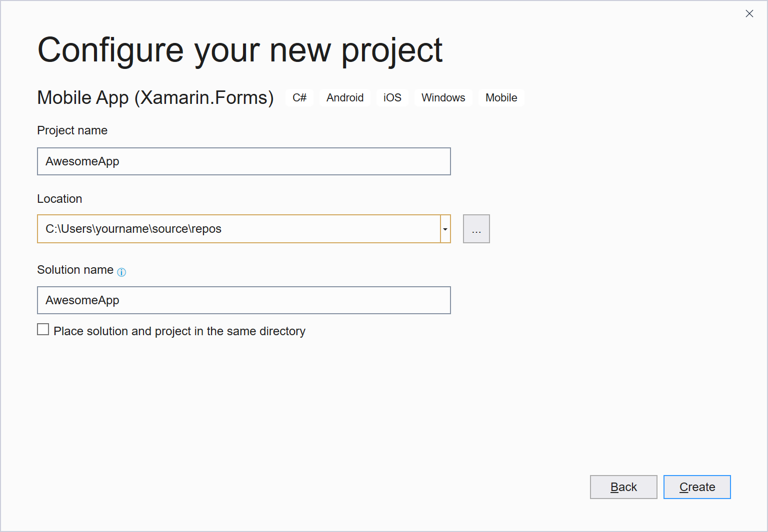Expand the Location dropdown arrow
768x532 pixels.
[445, 229]
